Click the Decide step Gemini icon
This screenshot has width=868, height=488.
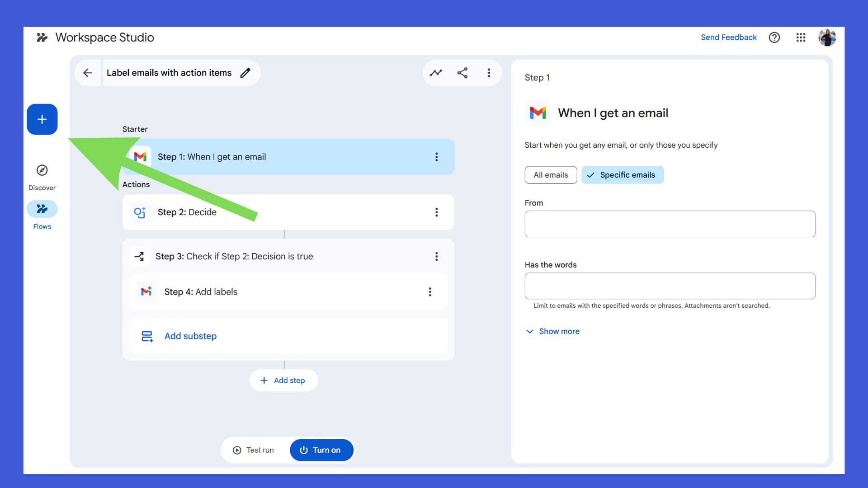(x=140, y=212)
